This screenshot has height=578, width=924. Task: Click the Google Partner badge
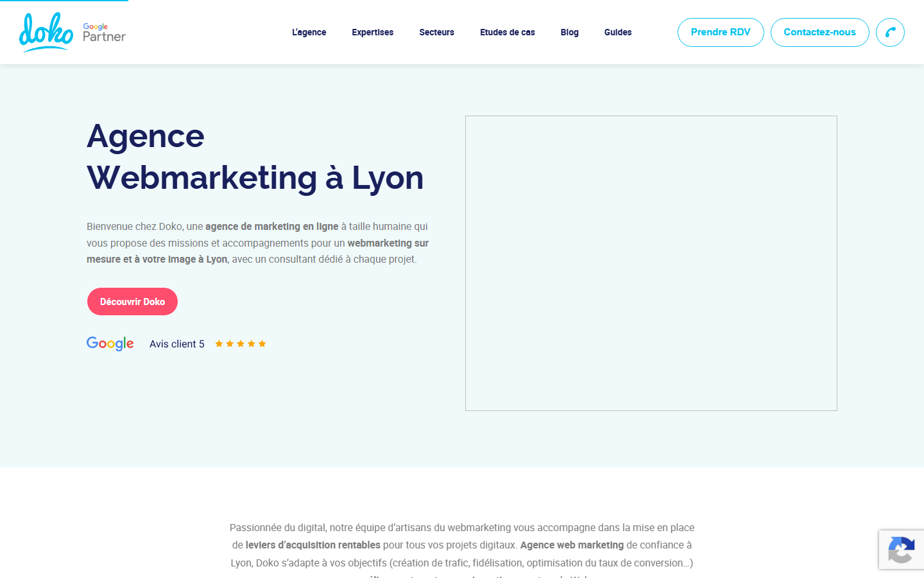click(x=104, y=33)
